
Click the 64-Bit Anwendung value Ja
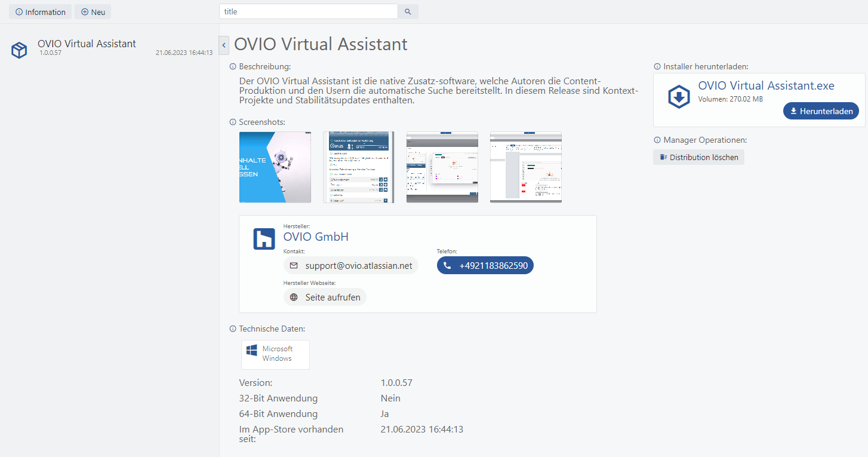pyautogui.click(x=385, y=413)
